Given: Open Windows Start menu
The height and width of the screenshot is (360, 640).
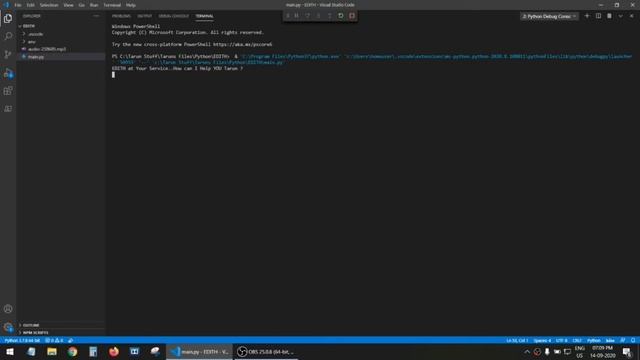Looking at the screenshot, I should point(10,351).
